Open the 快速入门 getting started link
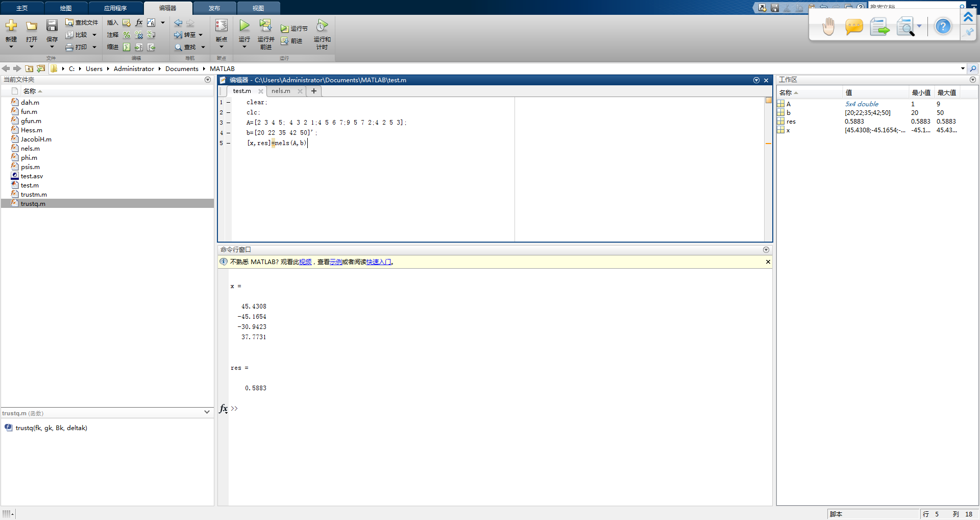 [379, 262]
